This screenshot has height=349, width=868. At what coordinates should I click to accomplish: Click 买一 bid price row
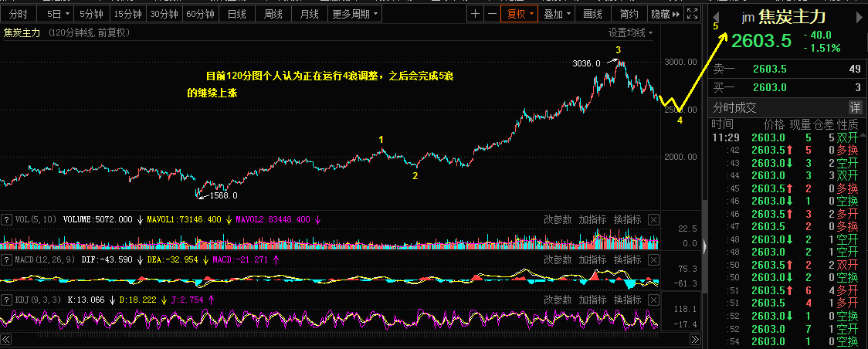788,86
